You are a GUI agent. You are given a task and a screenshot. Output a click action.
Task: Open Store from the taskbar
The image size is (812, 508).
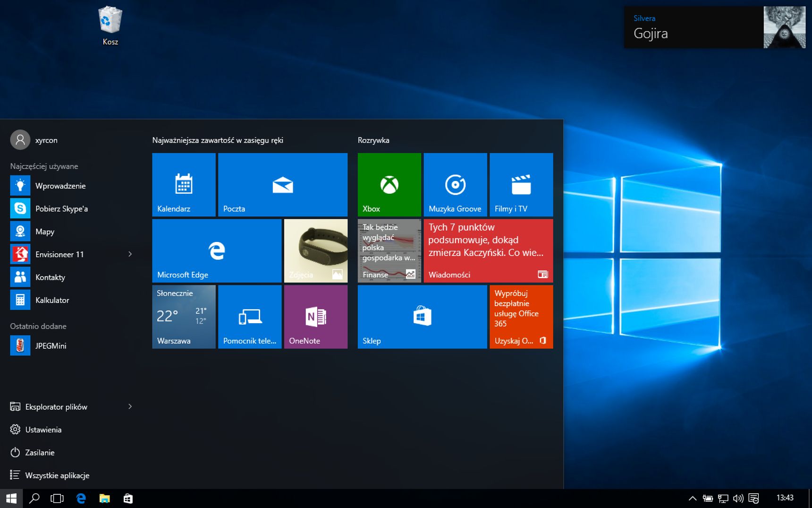tap(128, 499)
